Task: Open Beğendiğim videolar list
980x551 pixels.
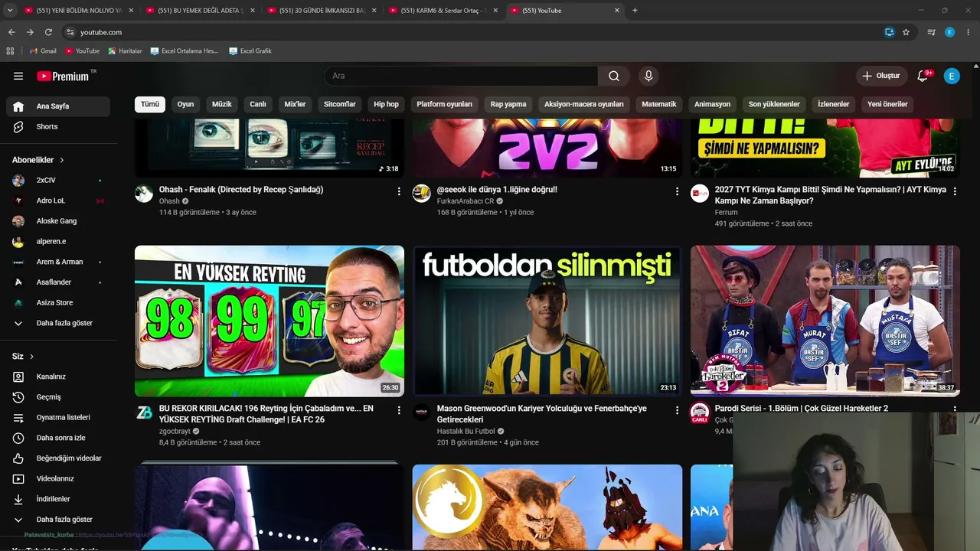Action: (58, 458)
